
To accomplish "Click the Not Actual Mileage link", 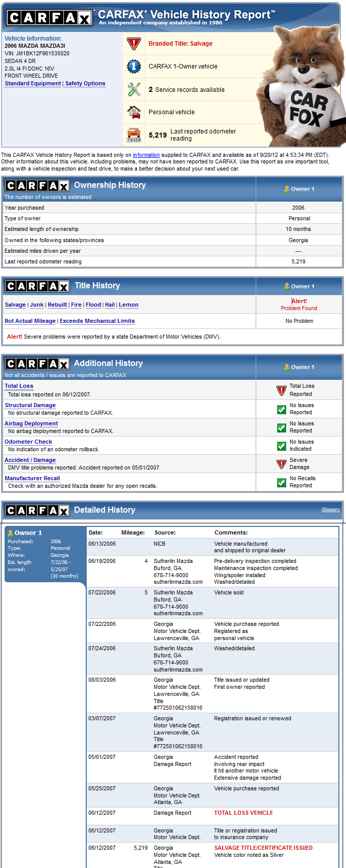I will coord(30,321).
